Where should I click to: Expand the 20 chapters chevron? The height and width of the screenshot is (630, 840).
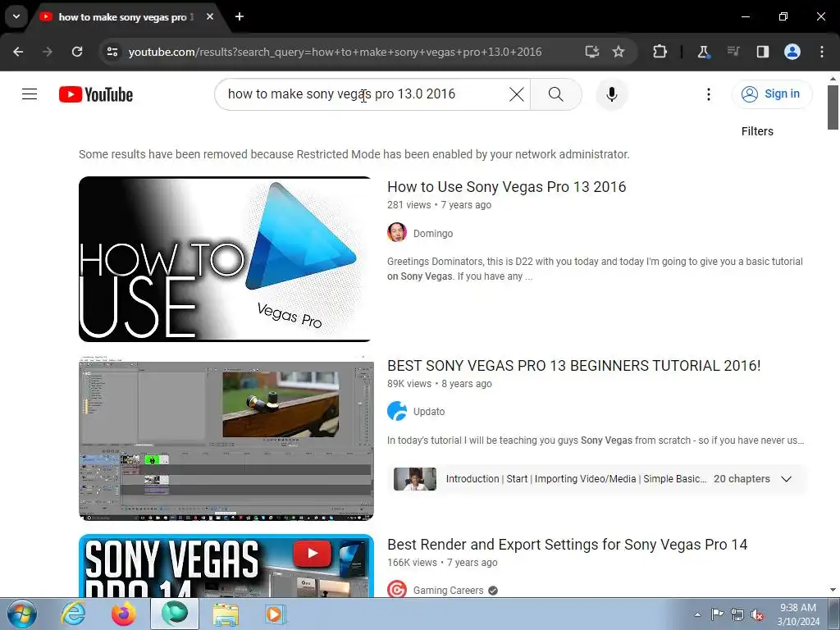786,479
